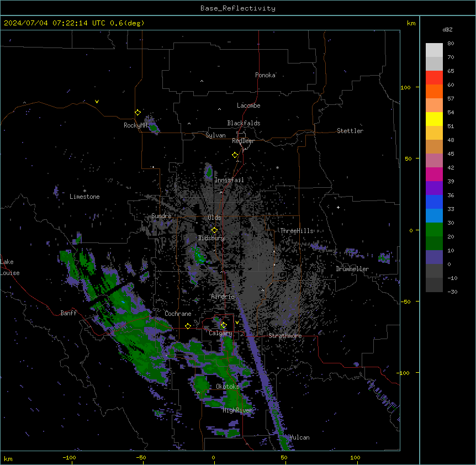The height and width of the screenshot is (465, 476).
Task: Click the RedDeer city label
Action: (243, 141)
